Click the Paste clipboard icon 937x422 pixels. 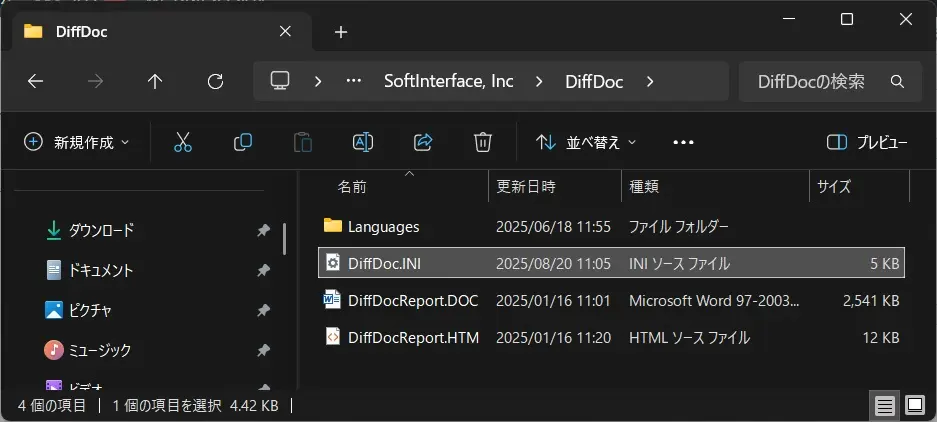coord(303,142)
